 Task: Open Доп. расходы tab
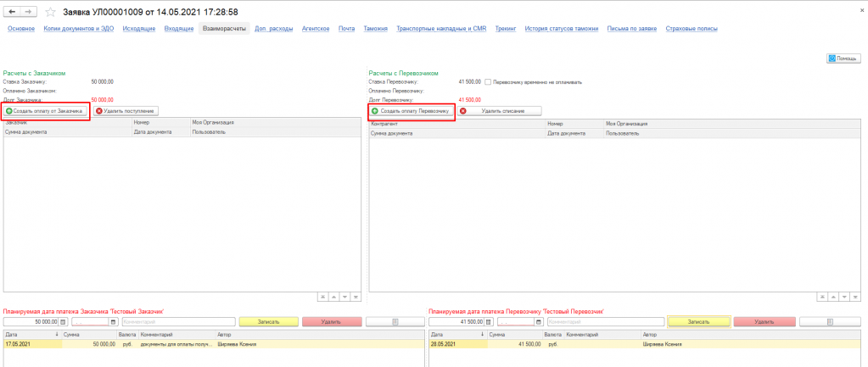click(274, 28)
